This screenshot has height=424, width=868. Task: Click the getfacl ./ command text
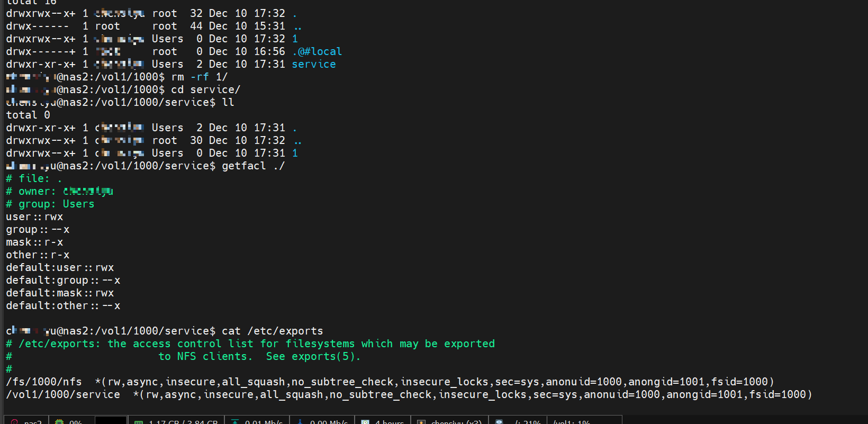(253, 166)
